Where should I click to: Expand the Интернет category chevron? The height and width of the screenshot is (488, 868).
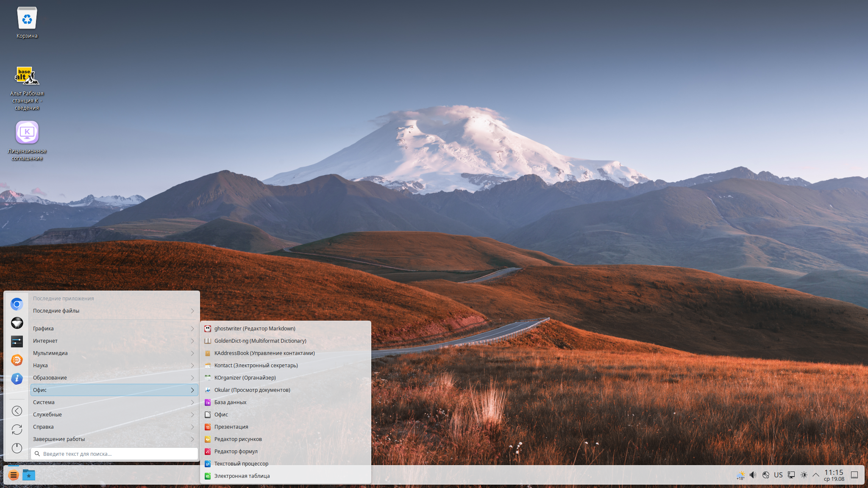192,341
